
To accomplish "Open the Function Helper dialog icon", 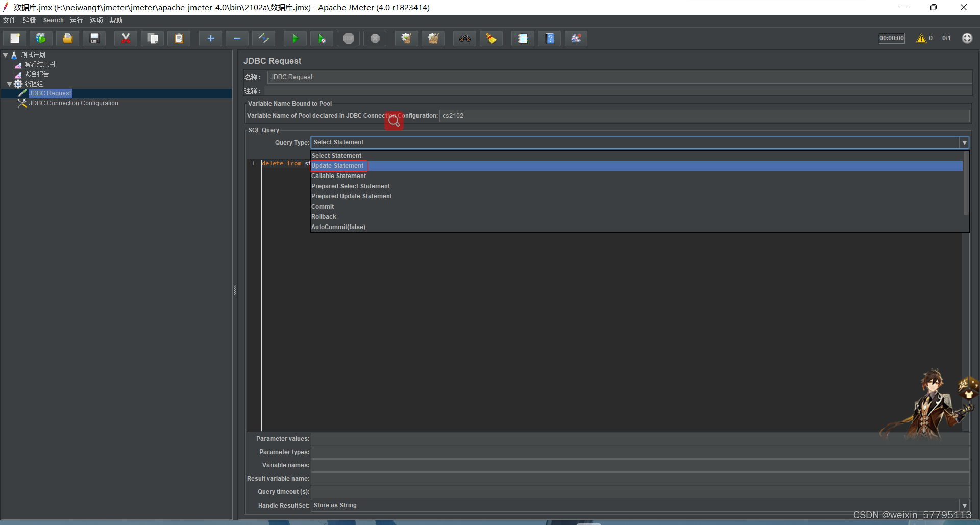I will click(x=523, y=38).
